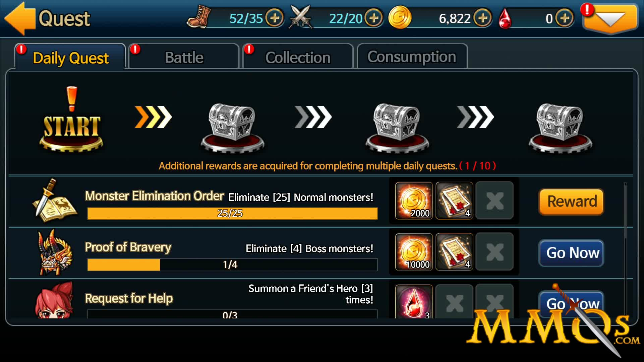Claim Reward for Monster Elimination Order

click(x=571, y=202)
